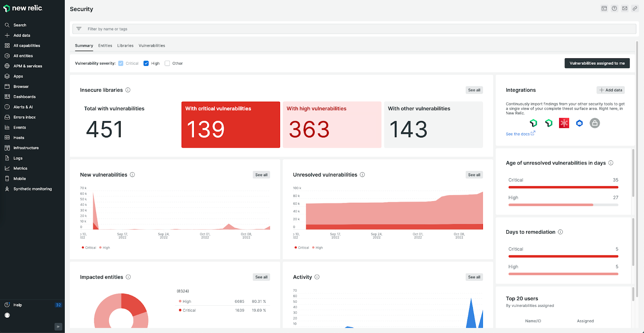Click the Filter by name or tags field
The width and height of the screenshot is (644, 333).
(x=354, y=29)
